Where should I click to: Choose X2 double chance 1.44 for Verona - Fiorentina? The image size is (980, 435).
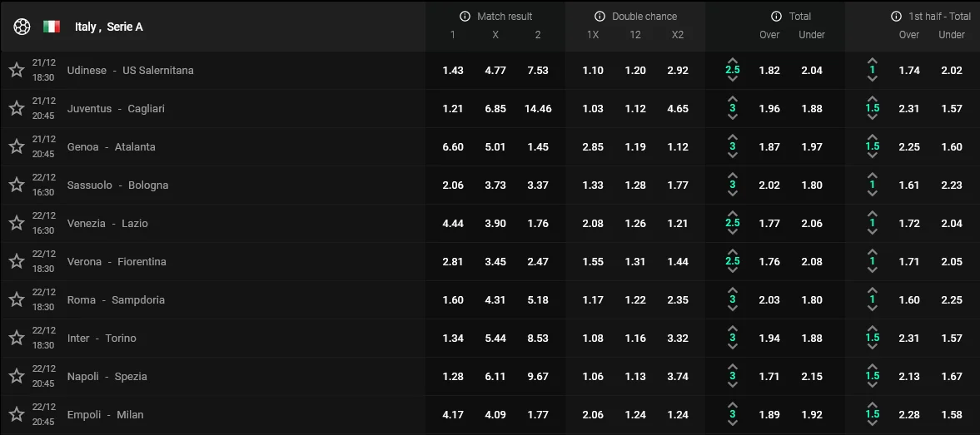678,261
